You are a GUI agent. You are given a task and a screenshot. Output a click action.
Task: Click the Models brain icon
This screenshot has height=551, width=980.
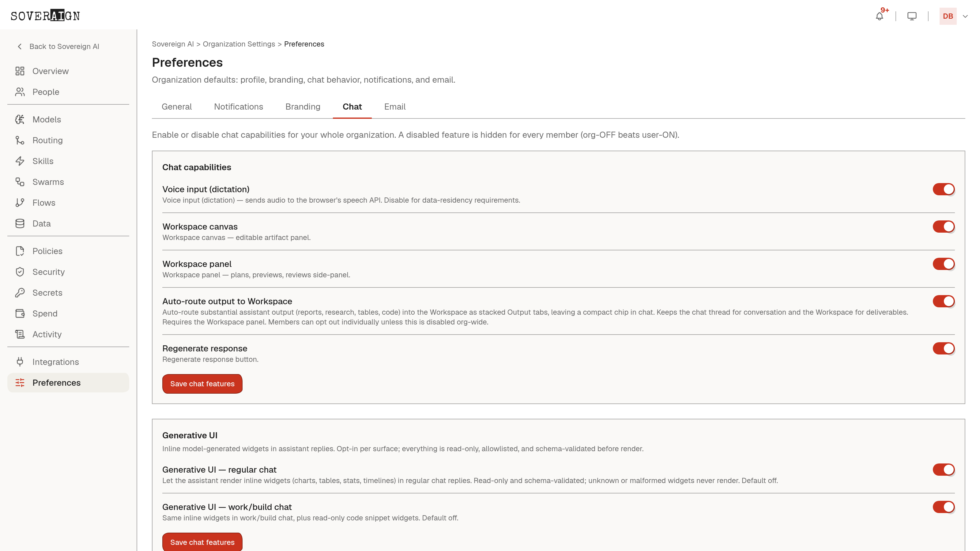point(20,119)
